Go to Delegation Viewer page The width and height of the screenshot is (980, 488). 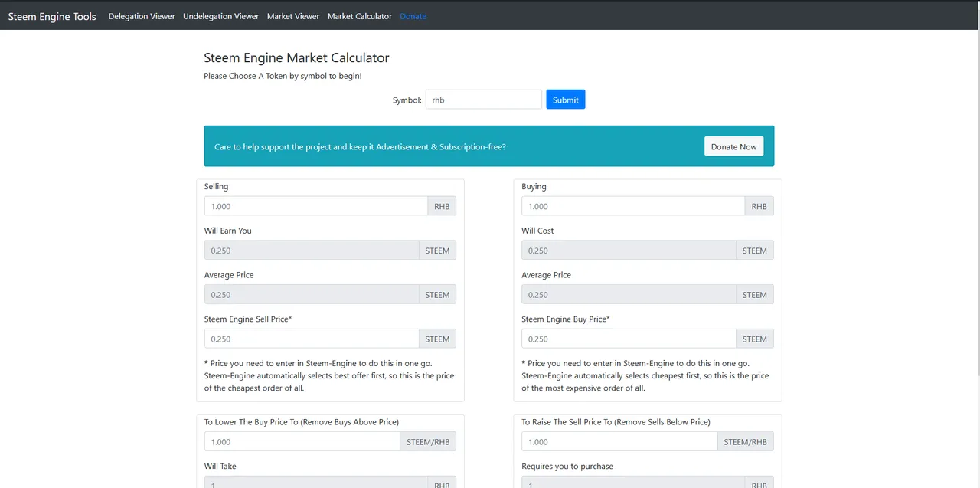point(142,16)
